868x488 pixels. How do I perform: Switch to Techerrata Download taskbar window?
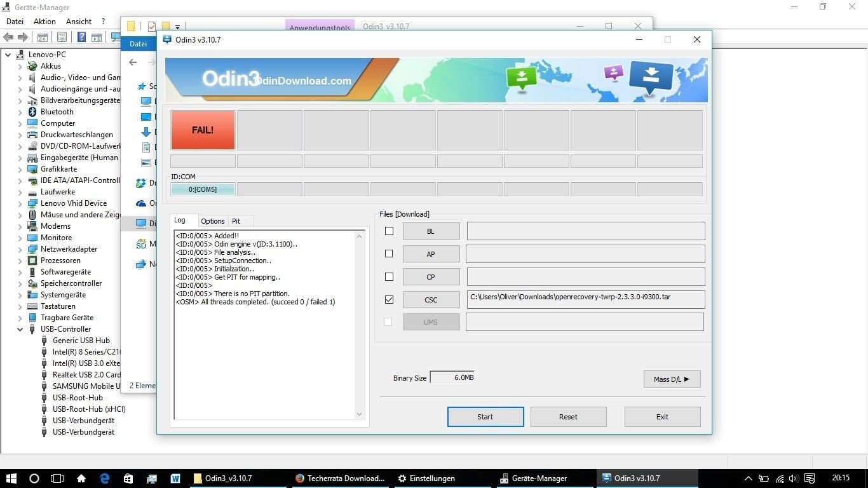[341, 478]
